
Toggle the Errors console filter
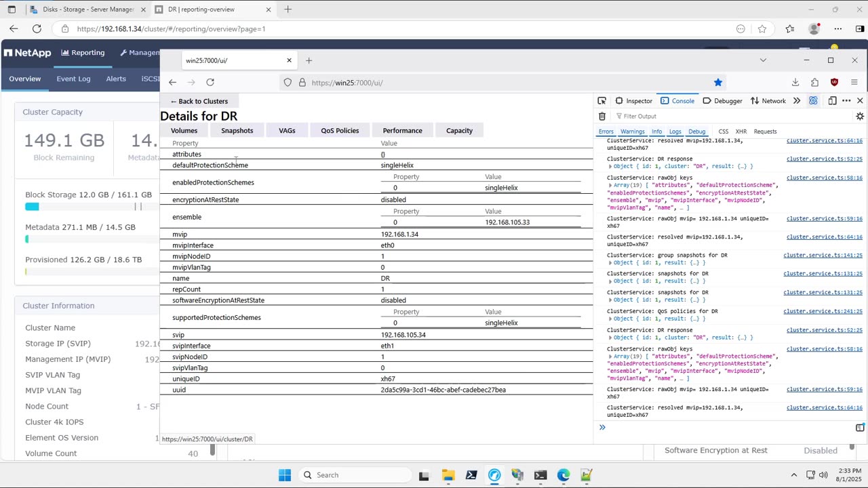pos(606,131)
